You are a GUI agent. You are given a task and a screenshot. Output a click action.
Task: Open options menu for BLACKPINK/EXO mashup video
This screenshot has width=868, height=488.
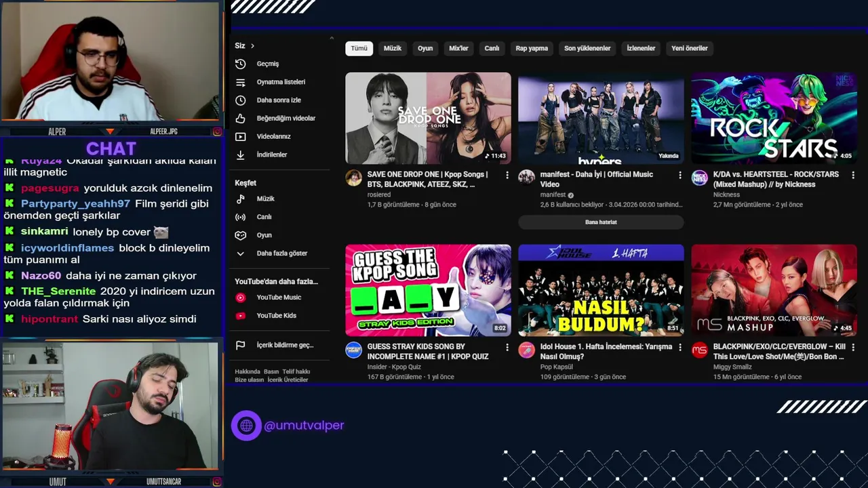pos(852,347)
